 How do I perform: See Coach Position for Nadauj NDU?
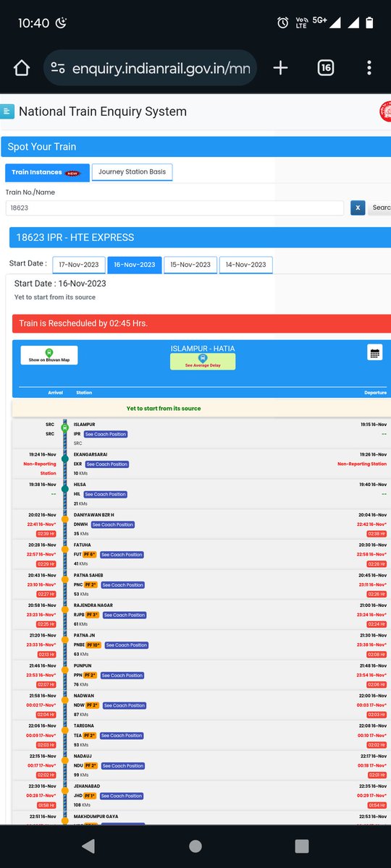click(123, 766)
